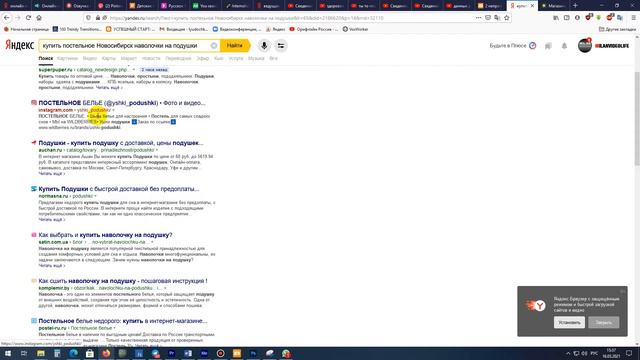Click the Найти search button
This screenshot has height=360, width=640.
(x=235, y=46)
